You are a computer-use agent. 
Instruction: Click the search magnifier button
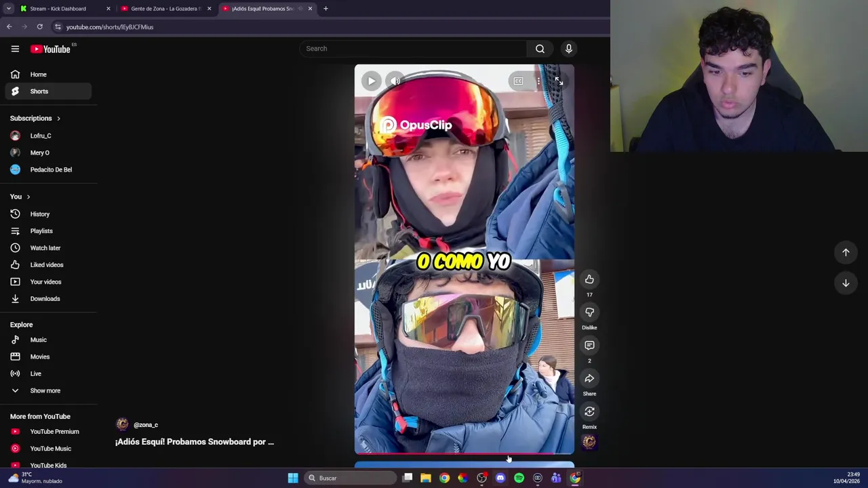click(x=540, y=49)
